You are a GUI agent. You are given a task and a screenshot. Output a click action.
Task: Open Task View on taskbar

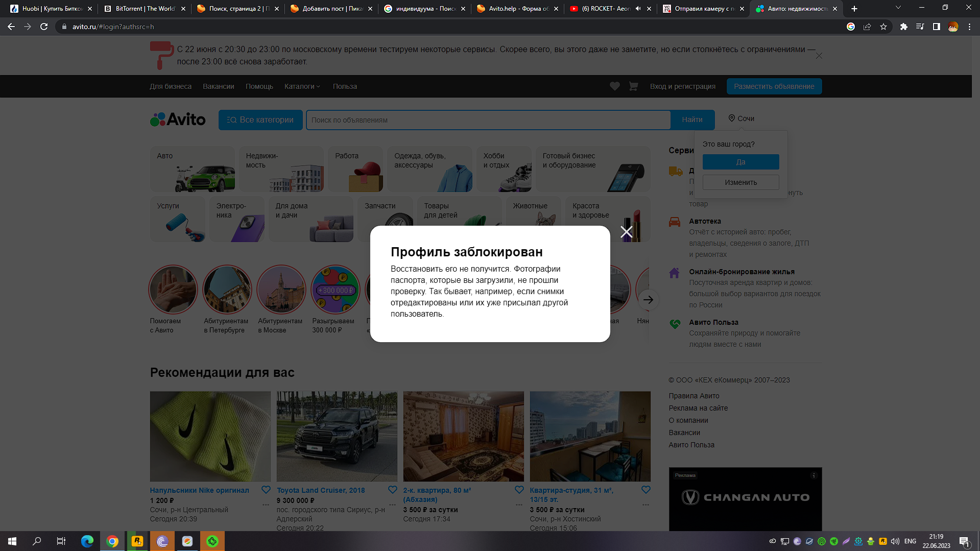point(61,541)
